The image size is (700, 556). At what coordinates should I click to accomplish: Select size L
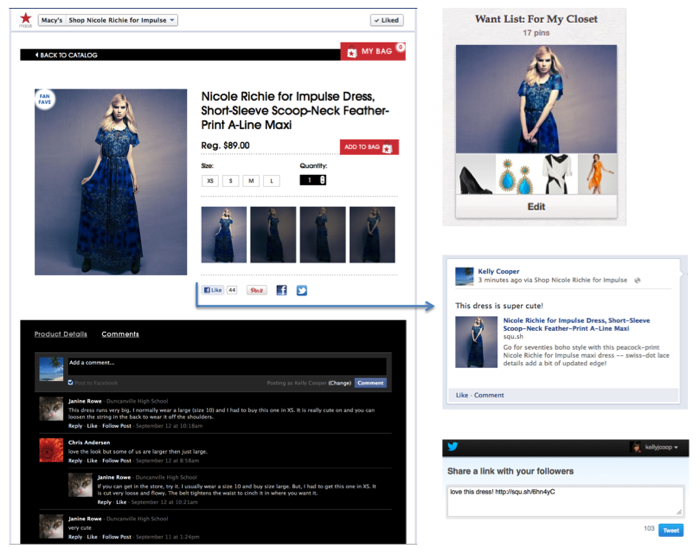point(271,181)
